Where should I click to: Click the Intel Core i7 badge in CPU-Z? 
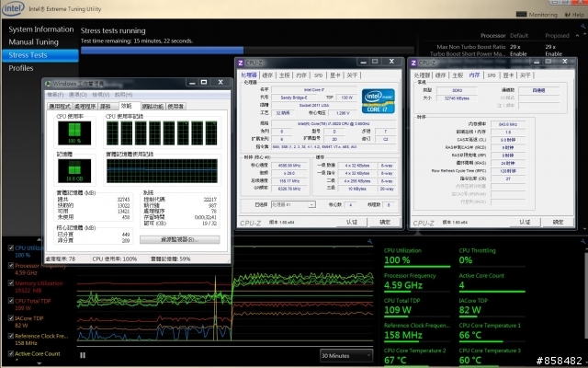point(378,100)
